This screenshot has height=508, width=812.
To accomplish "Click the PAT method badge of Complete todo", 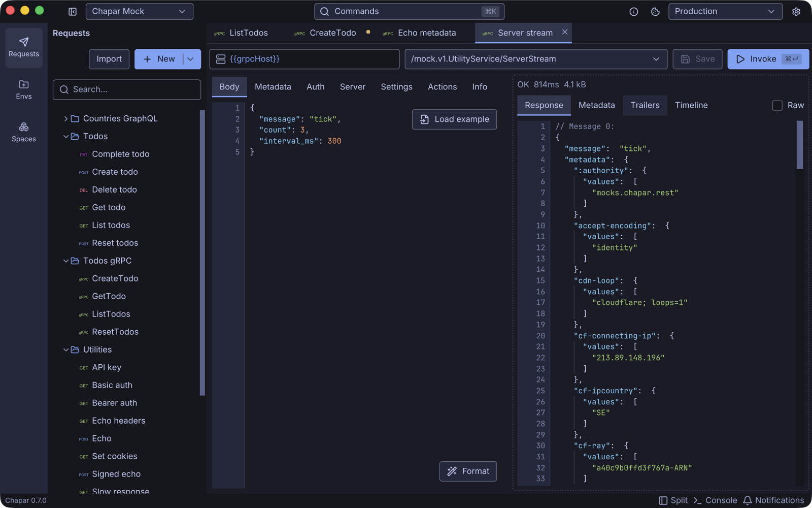I will pos(84,154).
